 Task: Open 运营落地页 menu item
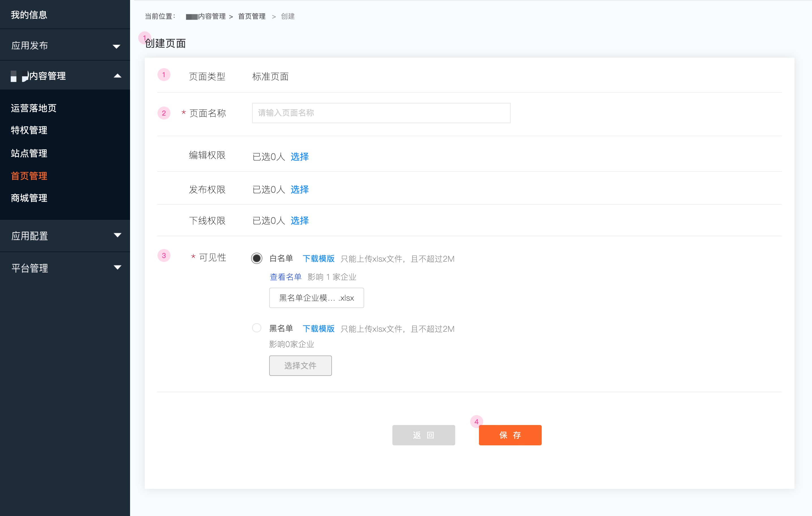click(x=34, y=108)
